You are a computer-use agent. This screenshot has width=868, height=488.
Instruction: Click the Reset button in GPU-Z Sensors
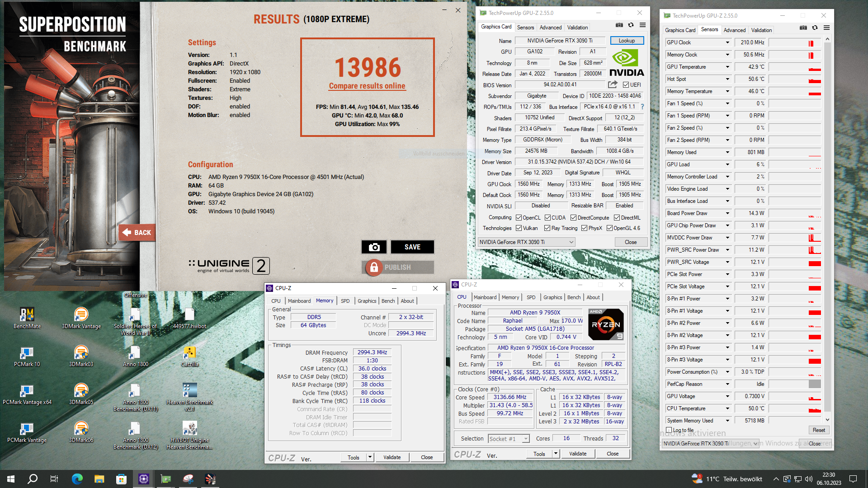coord(819,430)
